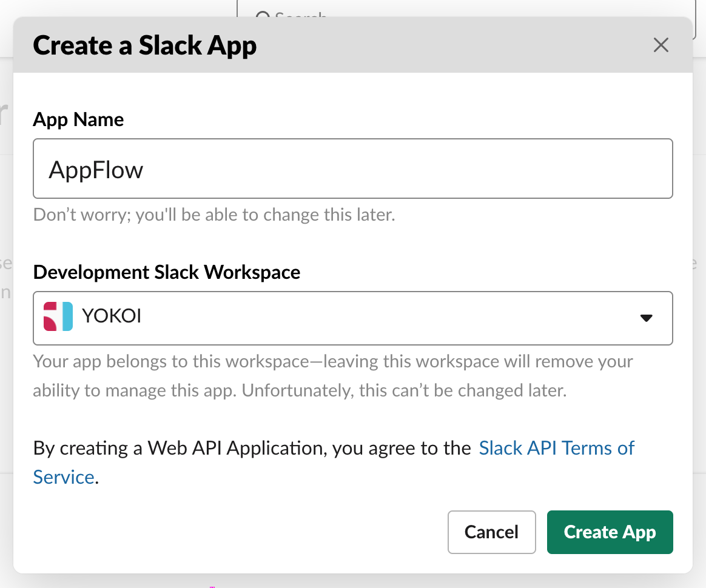Click the Create a Slack App title bar
The height and width of the screenshot is (588, 706).
click(x=144, y=45)
